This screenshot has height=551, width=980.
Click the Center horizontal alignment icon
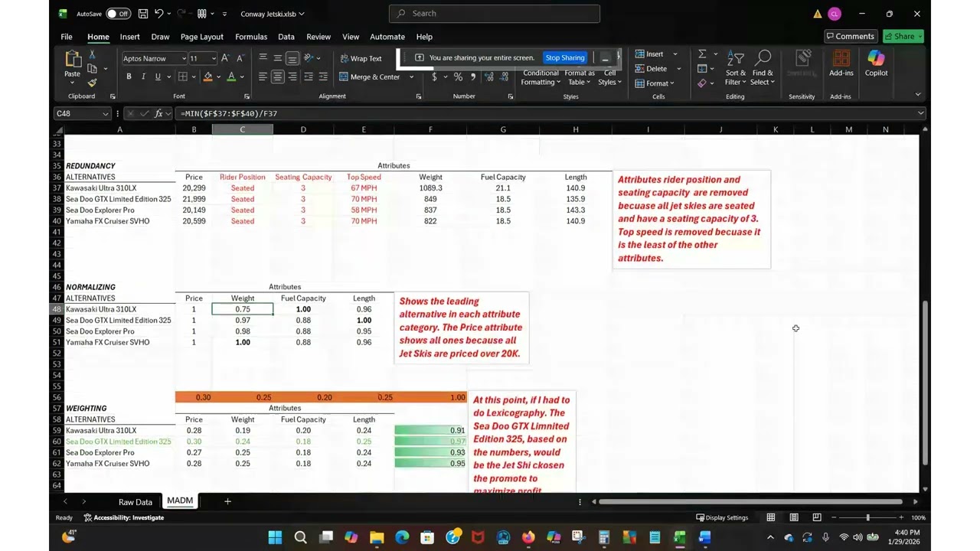coord(277,77)
